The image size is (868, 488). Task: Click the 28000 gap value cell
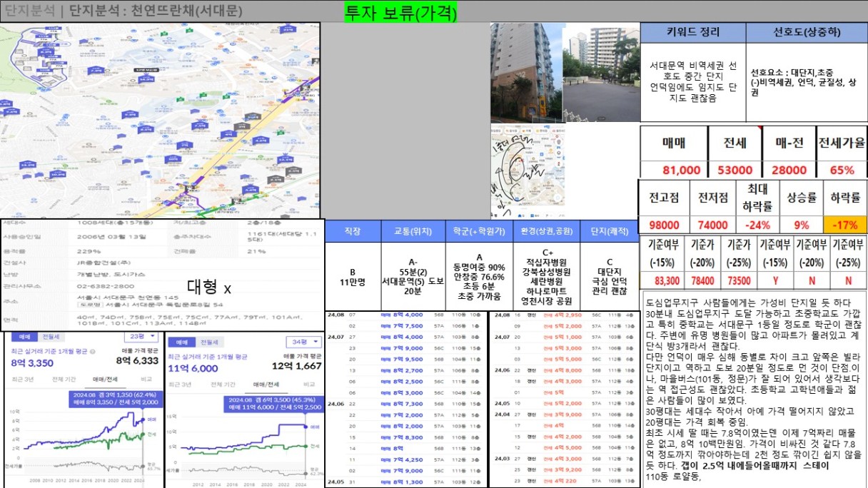pyautogui.click(x=789, y=171)
